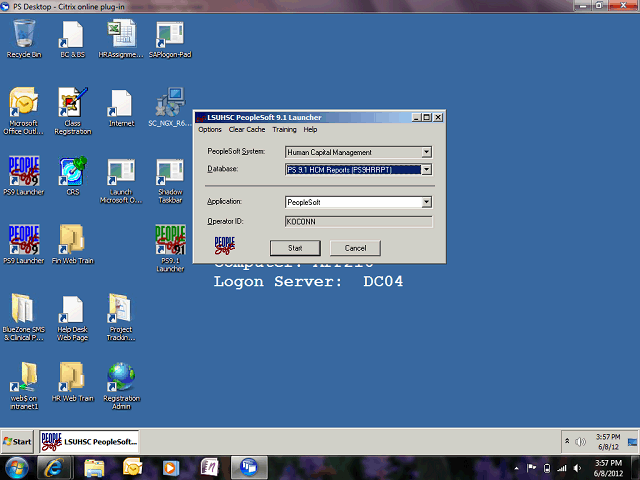Viewport: 640px width, 480px height.
Task: Open OneNote icon in the taskbar
Action: (209, 468)
